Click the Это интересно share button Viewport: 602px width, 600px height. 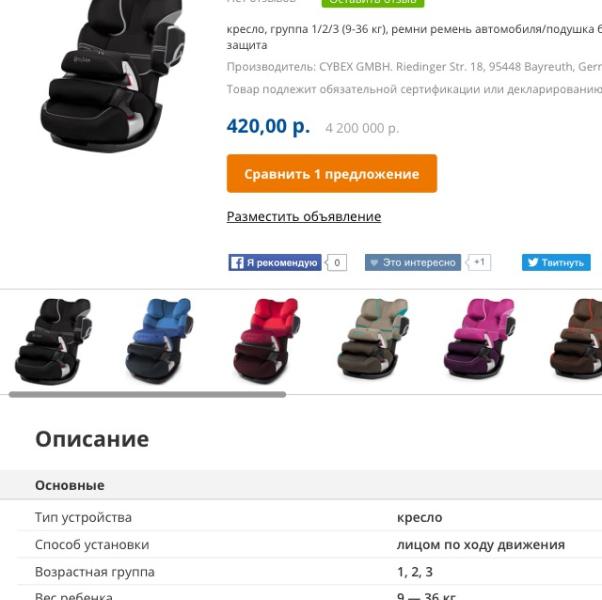point(413,263)
